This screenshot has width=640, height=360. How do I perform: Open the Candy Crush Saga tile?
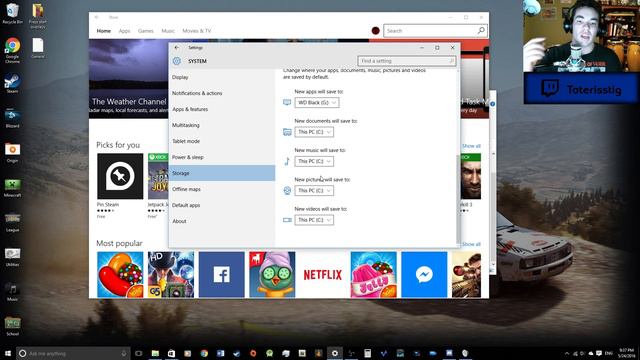point(120,275)
